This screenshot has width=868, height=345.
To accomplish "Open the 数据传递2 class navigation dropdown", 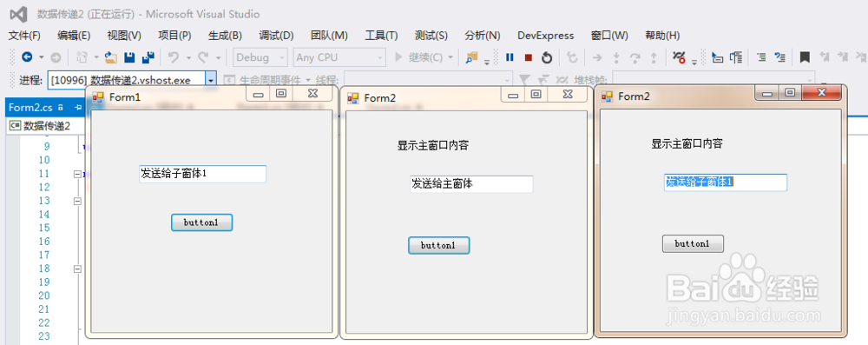I will tap(44, 126).
